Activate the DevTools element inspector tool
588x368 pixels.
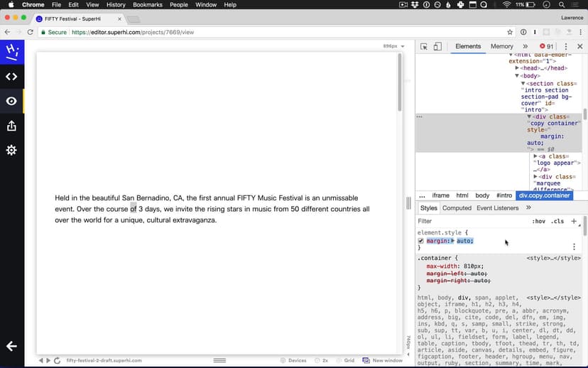click(x=424, y=46)
